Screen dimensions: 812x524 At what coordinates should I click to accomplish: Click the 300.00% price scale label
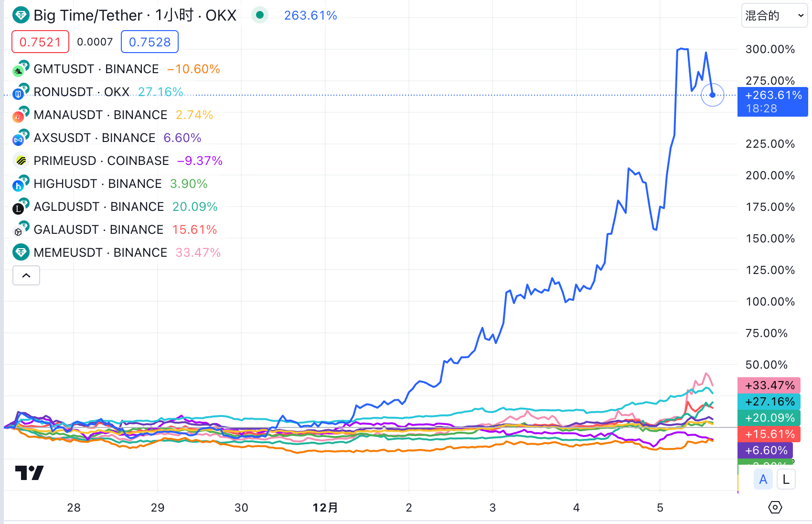(x=770, y=49)
